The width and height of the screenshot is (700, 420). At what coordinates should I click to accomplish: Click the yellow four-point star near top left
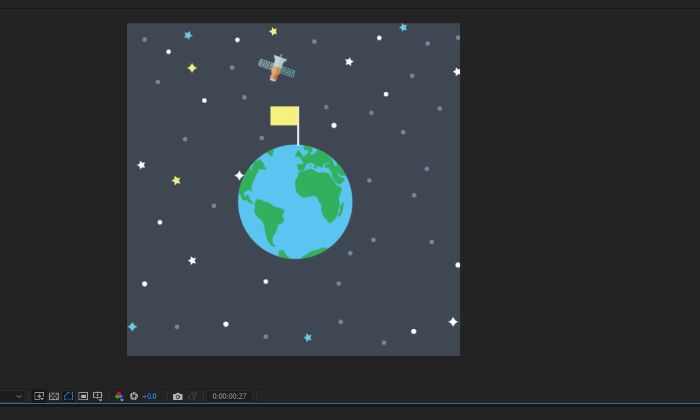[192, 68]
